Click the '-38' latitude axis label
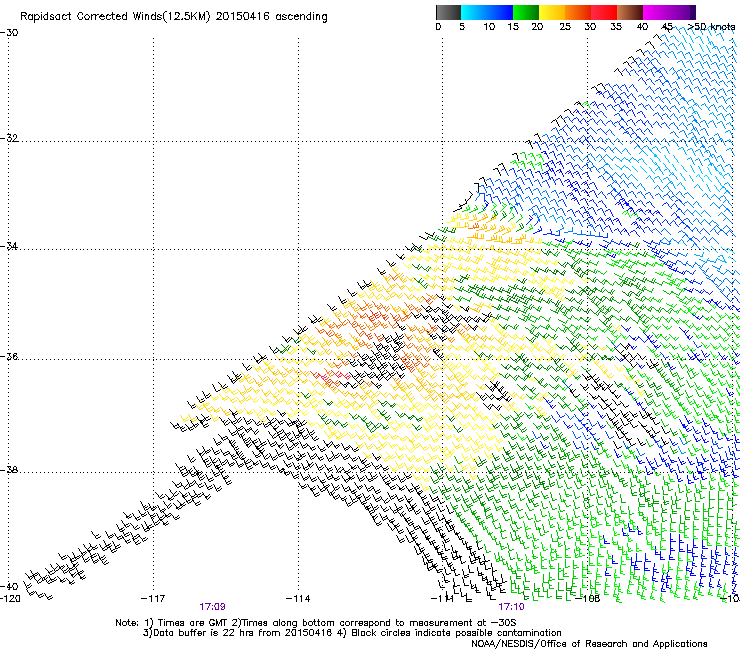740x650 pixels. [9, 470]
